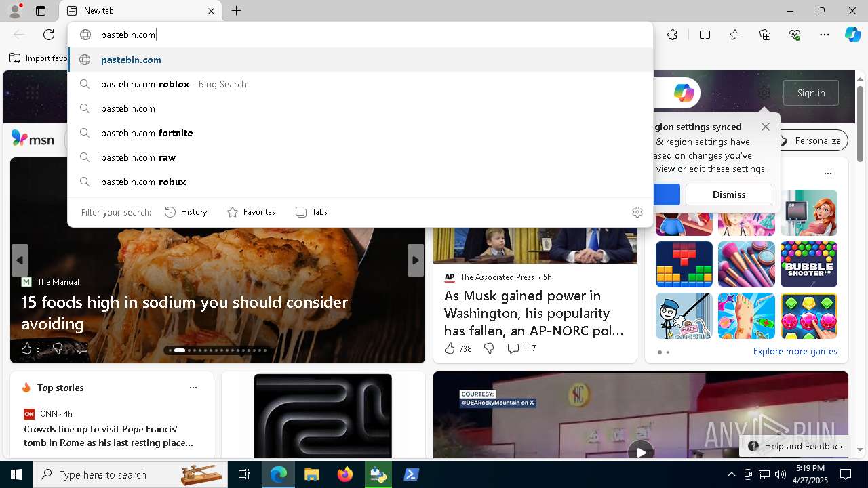The height and width of the screenshot is (488, 868).
Task: Open the makeup brushes game thumbnail
Action: (747, 264)
